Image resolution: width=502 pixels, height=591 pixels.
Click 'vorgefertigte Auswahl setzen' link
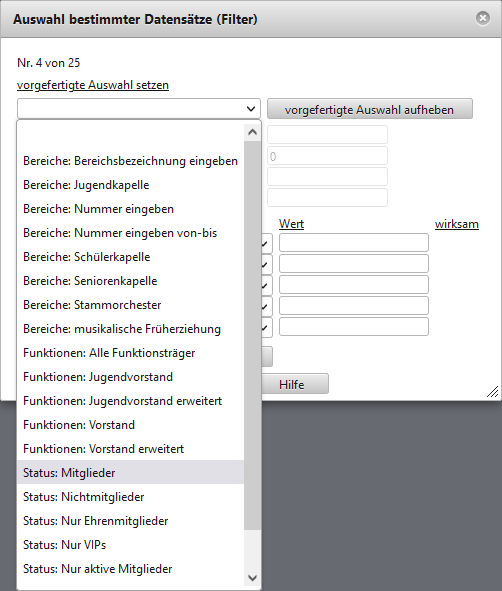pos(93,85)
